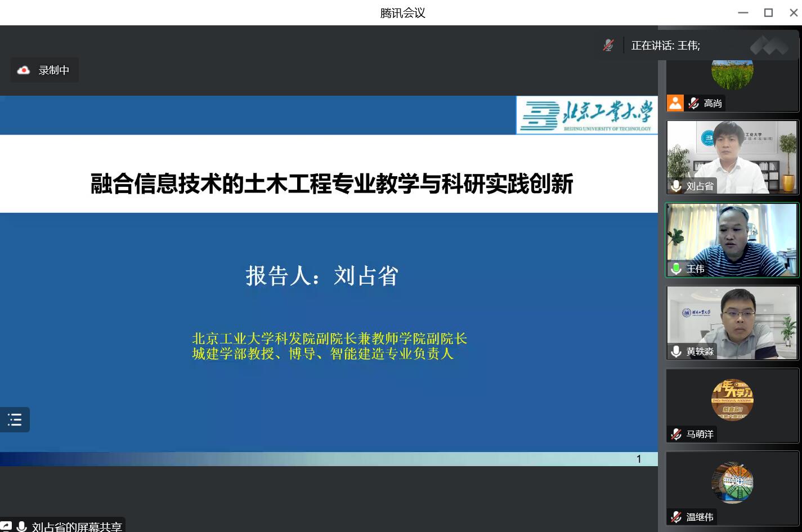This screenshot has height=532, width=802.
Task: Click the microphone icon beside 黄轶淼's name
Action: pyautogui.click(x=676, y=351)
